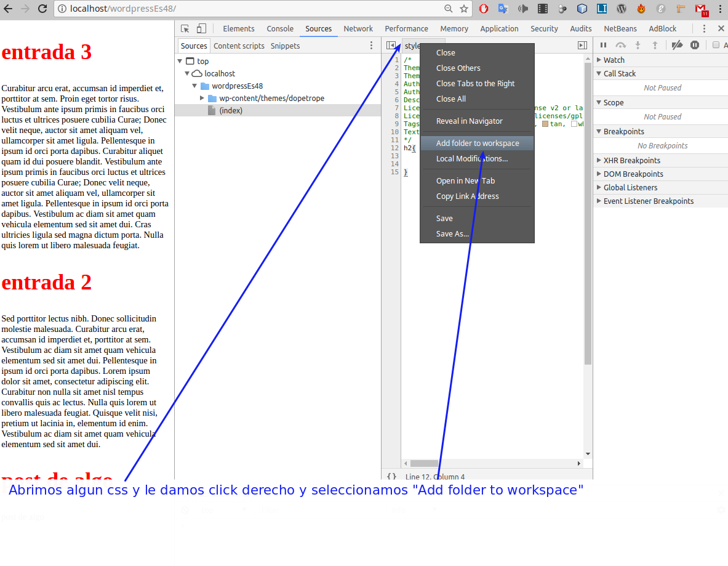The image size is (728, 566).
Task: Open the WordPress extension icon
Action: 621,9
